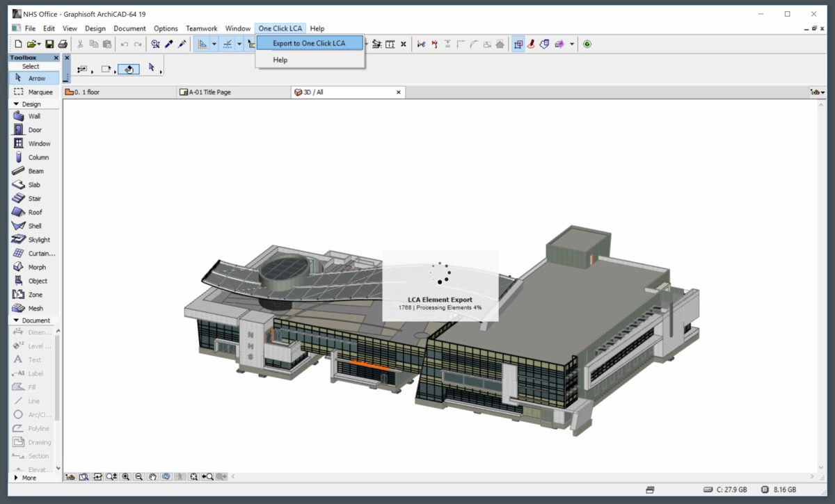Screen dimensions: 835x504
Task: Click the Zoom In magnifier at bottom
Action: point(126,477)
